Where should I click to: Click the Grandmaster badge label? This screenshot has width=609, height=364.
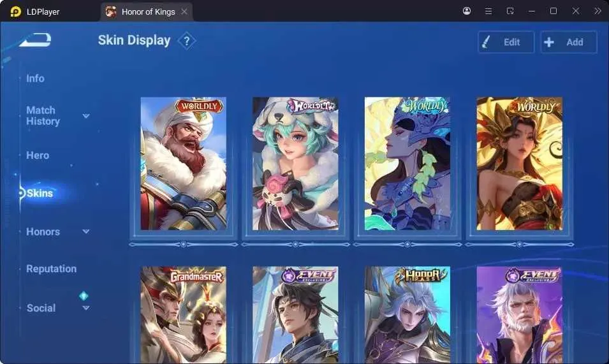tap(197, 276)
